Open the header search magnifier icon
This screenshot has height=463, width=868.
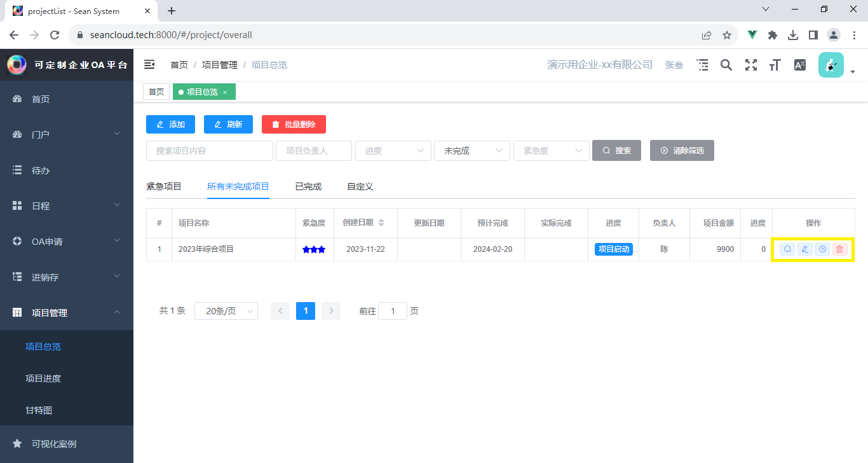(x=726, y=65)
